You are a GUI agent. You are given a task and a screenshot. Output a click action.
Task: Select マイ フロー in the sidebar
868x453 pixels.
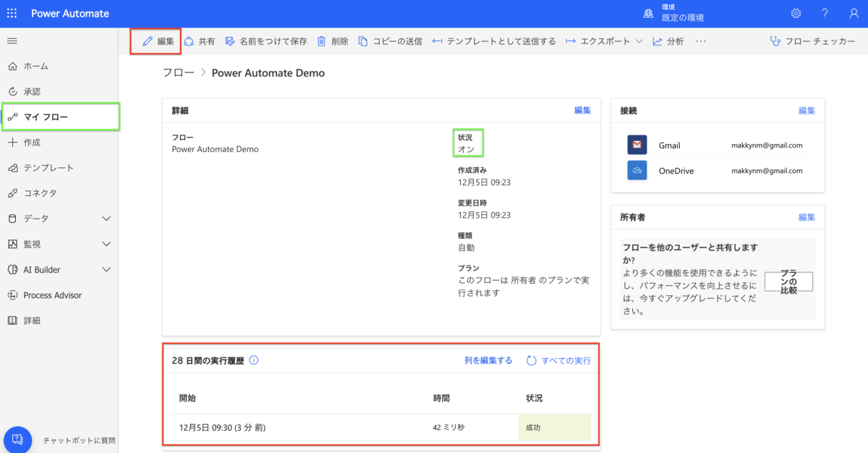pos(46,117)
